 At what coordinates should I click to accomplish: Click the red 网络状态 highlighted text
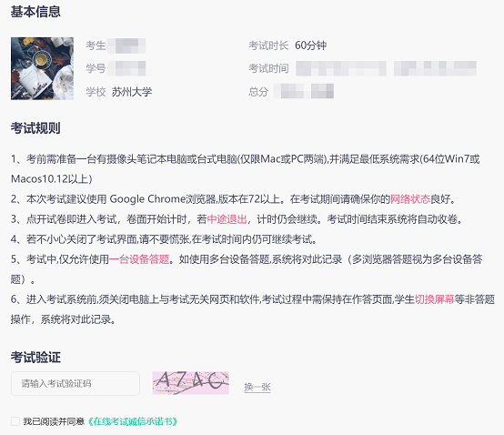410,199
